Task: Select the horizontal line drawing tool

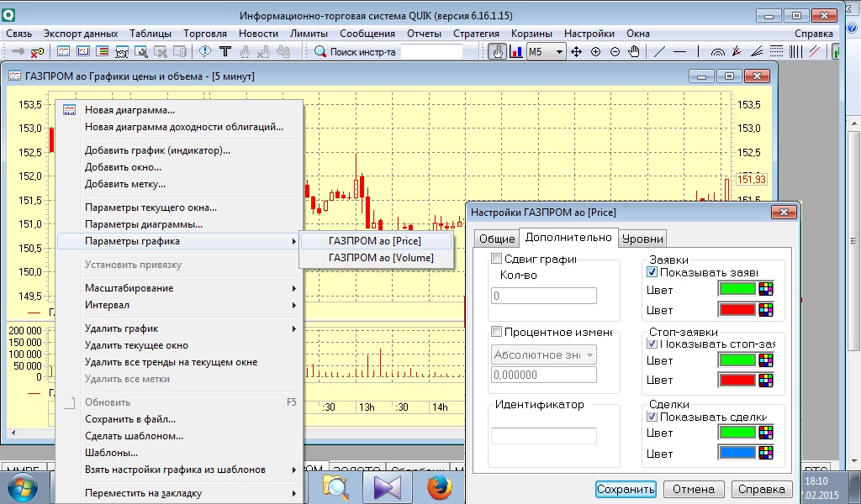Action: (x=679, y=51)
